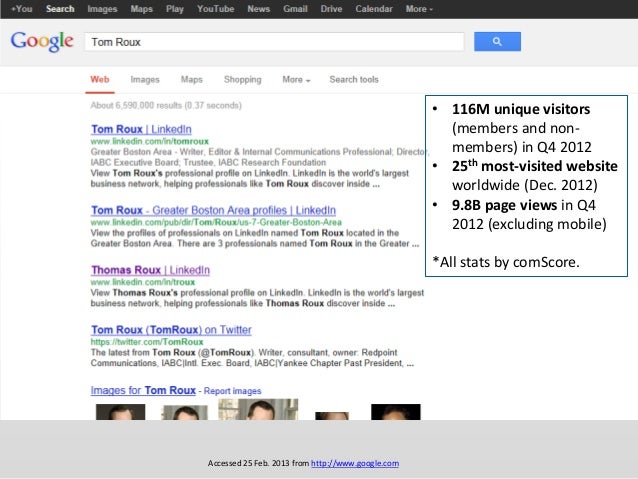Click the 9.8B page views bullet
The image size is (638, 479).
pos(520,214)
